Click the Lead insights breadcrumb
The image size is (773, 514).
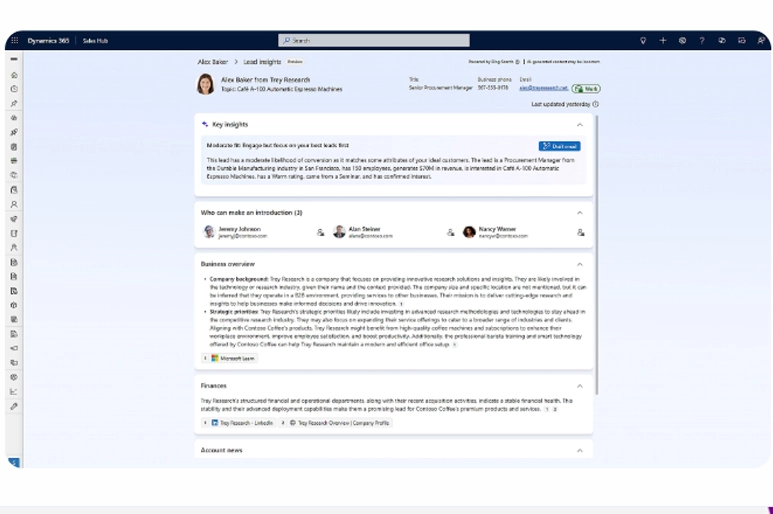click(262, 62)
